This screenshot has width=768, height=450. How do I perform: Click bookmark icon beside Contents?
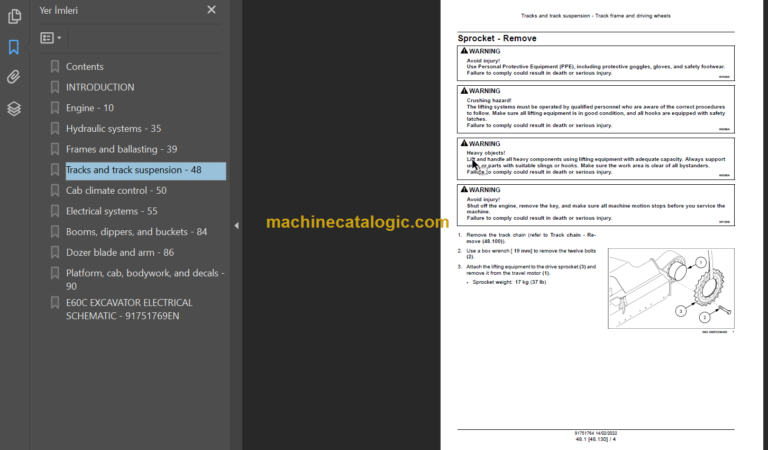click(x=55, y=67)
